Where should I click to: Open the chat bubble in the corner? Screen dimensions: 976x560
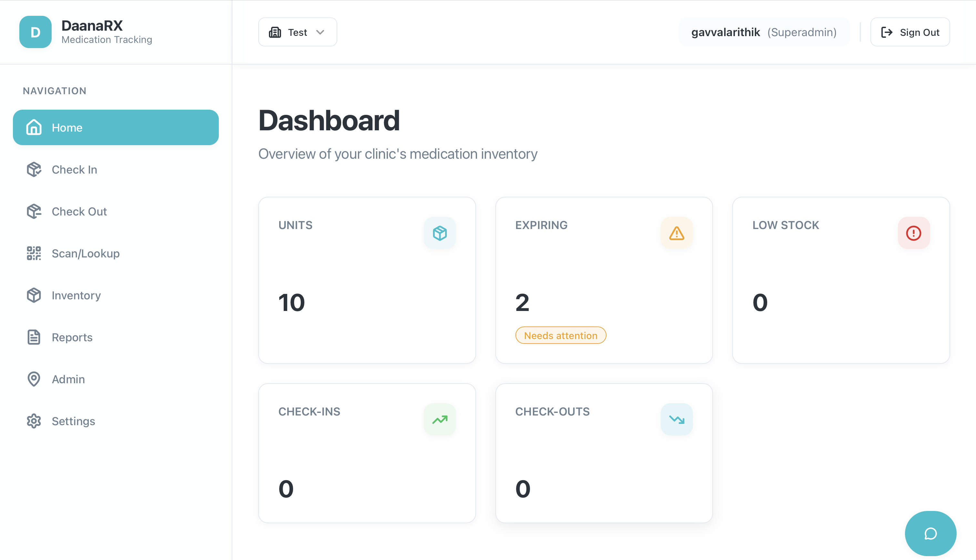pos(930,533)
